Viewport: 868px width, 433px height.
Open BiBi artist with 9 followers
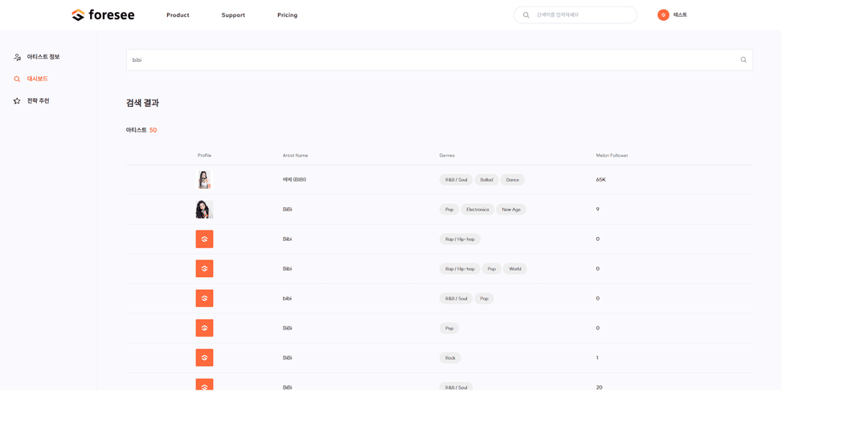pos(287,210)
